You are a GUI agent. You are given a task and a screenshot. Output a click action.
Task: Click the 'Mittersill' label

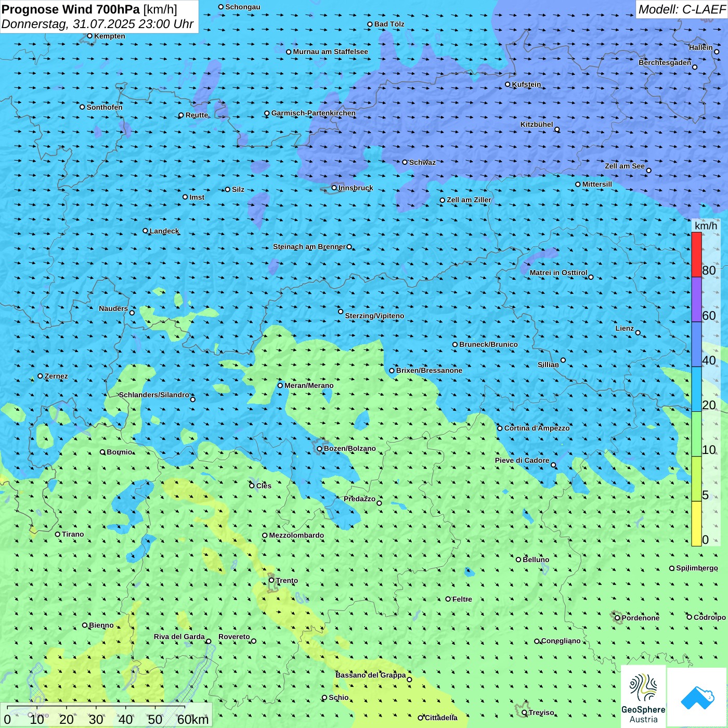tap(597, 184)
